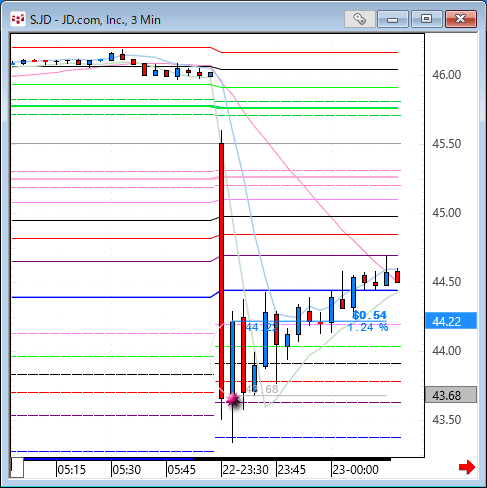Click the $0.54 price difference label
This screenshot has width=487, height=488.
(369, 315)
